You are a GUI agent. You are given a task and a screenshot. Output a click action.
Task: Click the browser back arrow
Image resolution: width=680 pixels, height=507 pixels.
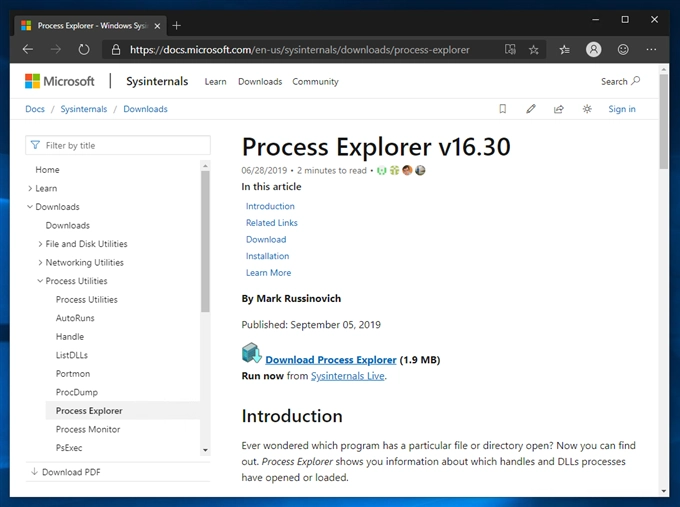[x=28, y=49]
